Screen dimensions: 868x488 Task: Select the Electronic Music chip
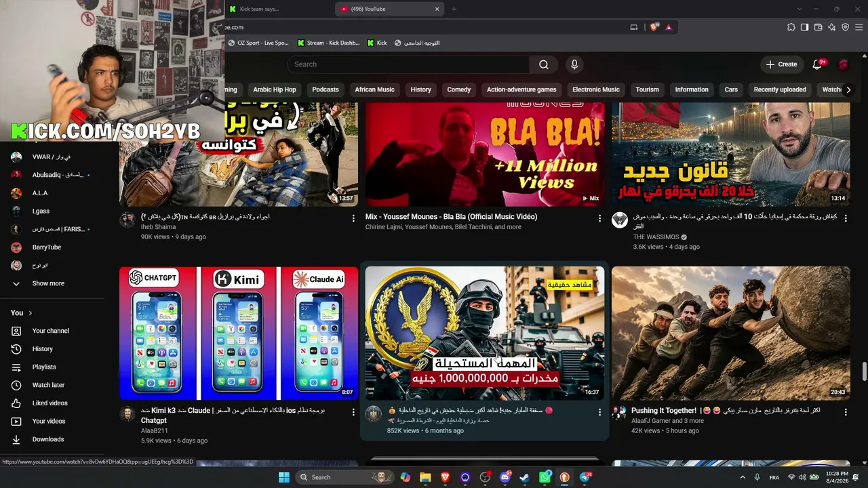596,89
